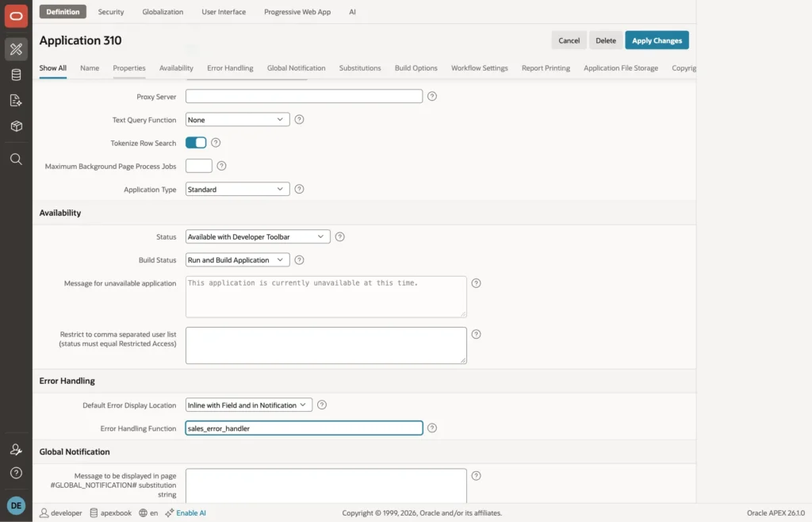The image size is (812, 522).
Task: Switch to Definition tab
Action: [63, 11]
